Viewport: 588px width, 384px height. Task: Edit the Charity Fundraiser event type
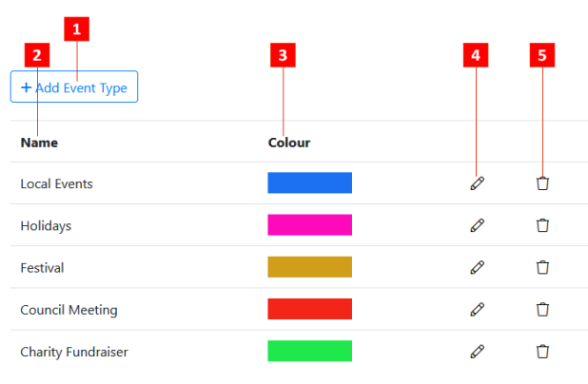point(477,352)
